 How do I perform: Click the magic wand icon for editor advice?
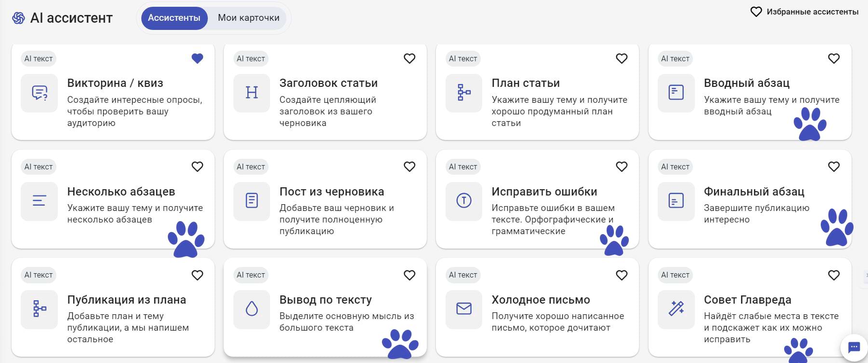(x=676, y=309)
